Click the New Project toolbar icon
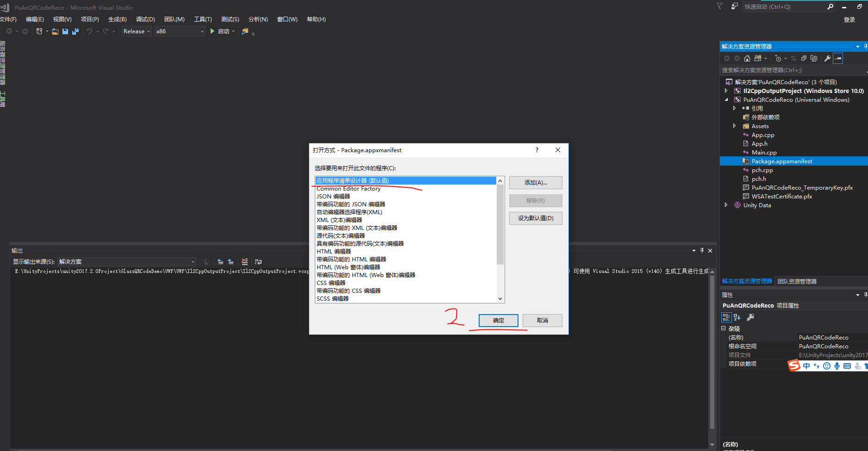Viewport: 868px width, 451px height. pyautogui.click(x=39, y=31)
